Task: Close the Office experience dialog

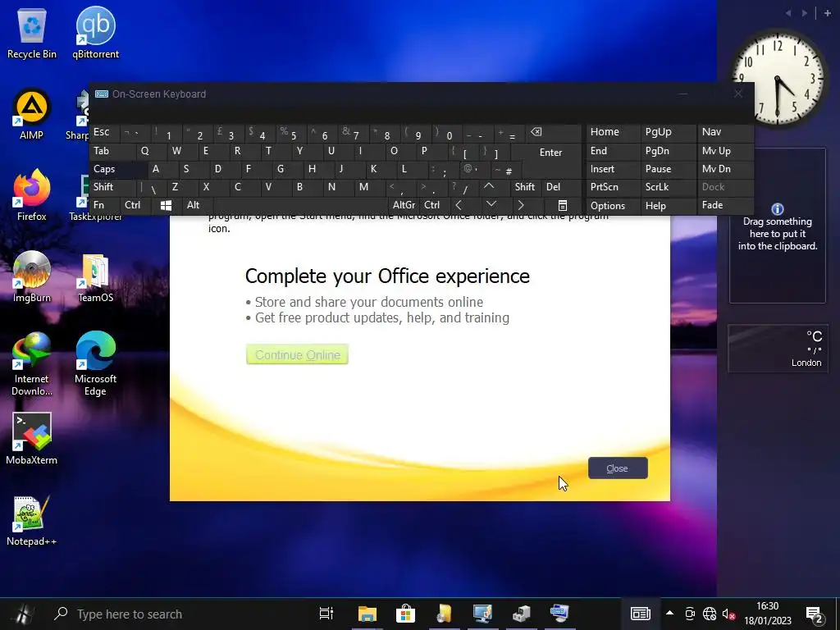Action: pos(618,468)
